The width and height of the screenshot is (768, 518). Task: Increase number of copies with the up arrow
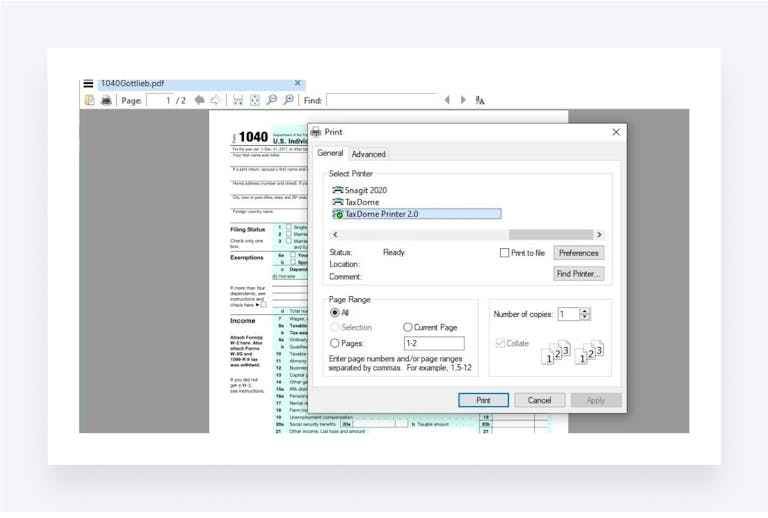[585, 310]
